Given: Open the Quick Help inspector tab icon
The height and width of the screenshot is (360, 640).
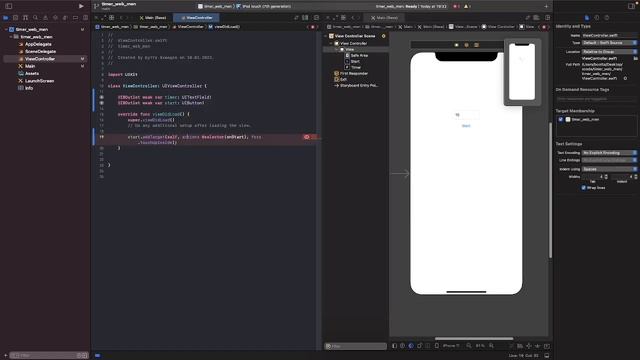Looking at the screenshot, I should tap(607, 18).
